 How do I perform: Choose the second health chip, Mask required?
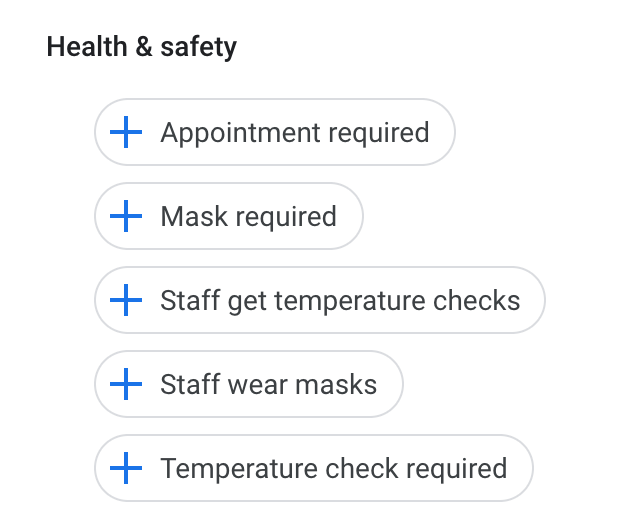(229, 216)
